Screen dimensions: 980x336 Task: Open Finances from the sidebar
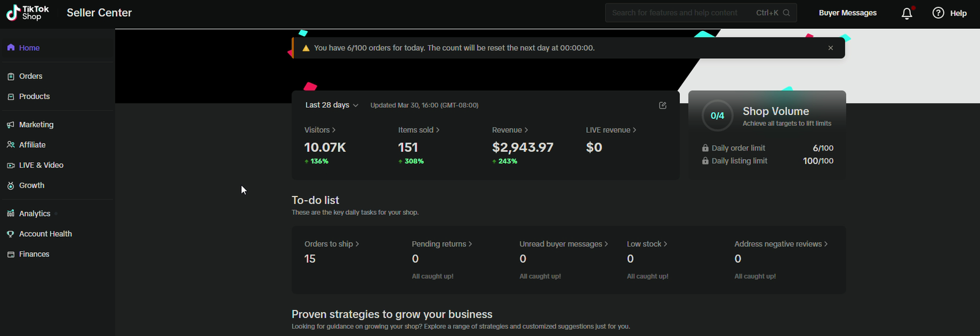[x=34, y=254]
